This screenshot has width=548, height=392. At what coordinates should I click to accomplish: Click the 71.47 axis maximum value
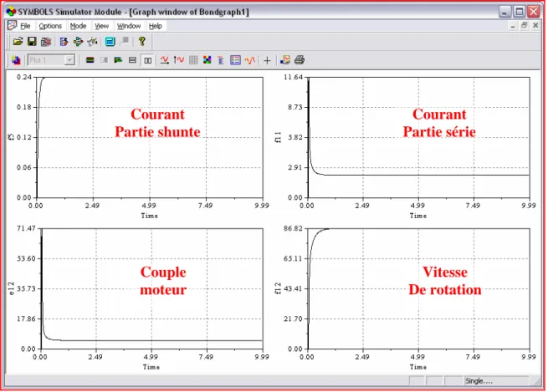point(26,228)
